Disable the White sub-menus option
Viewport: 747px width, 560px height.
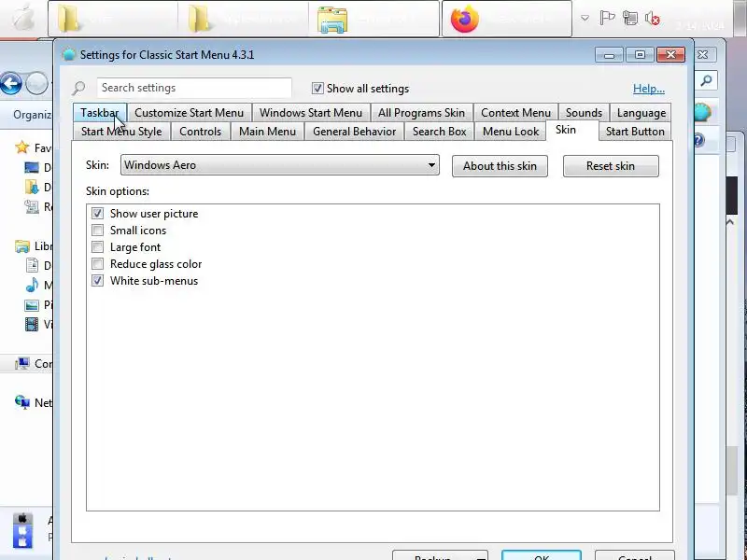tap(98, 281)
